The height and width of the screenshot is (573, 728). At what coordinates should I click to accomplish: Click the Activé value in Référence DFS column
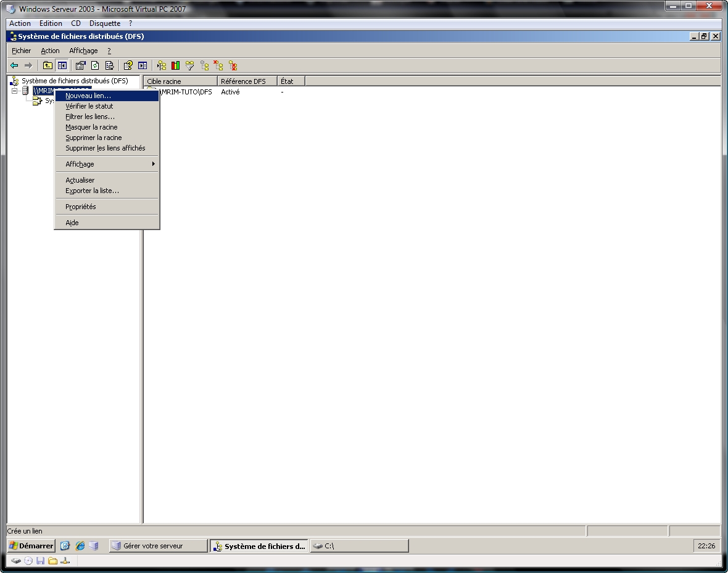coord(230,92)
